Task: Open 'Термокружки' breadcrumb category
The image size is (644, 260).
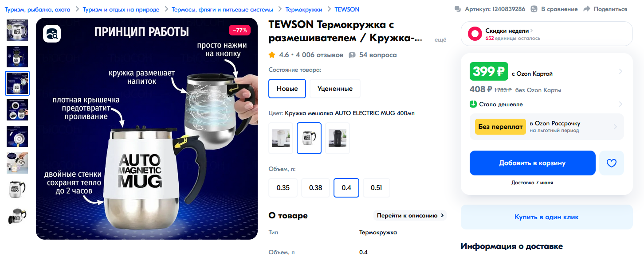Action: pos(304,9)
